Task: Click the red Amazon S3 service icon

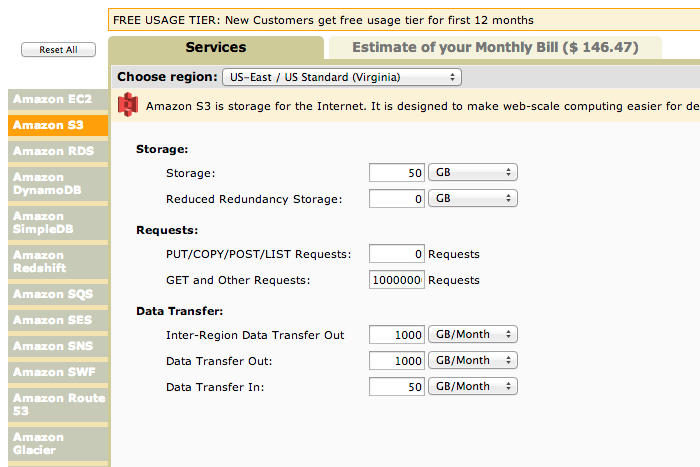Action: click(x=128, y=104)
